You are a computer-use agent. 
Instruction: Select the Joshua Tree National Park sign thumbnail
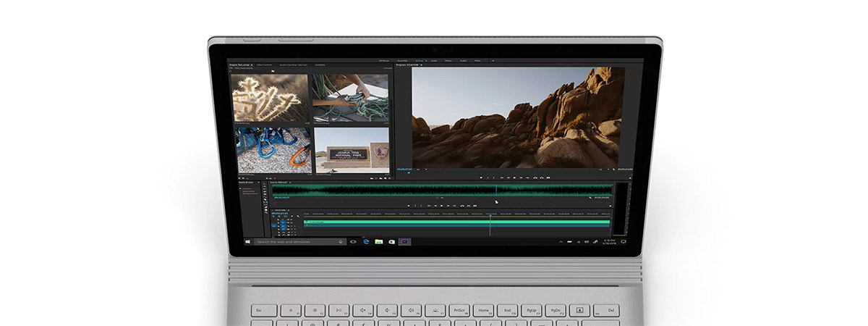[x=352, y=151]
